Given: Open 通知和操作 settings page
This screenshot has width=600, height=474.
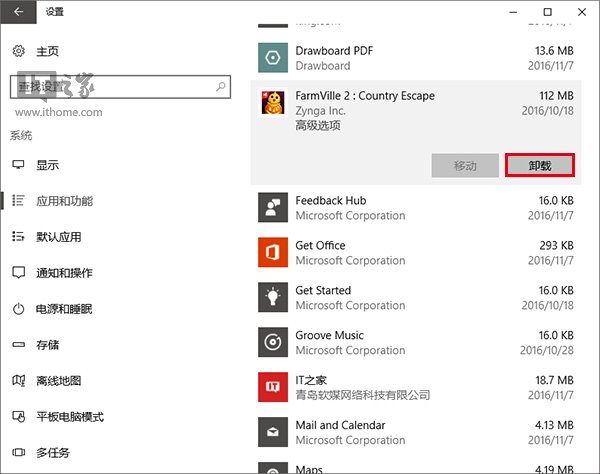Looking at the screenshot, I should tap(64, 273).
